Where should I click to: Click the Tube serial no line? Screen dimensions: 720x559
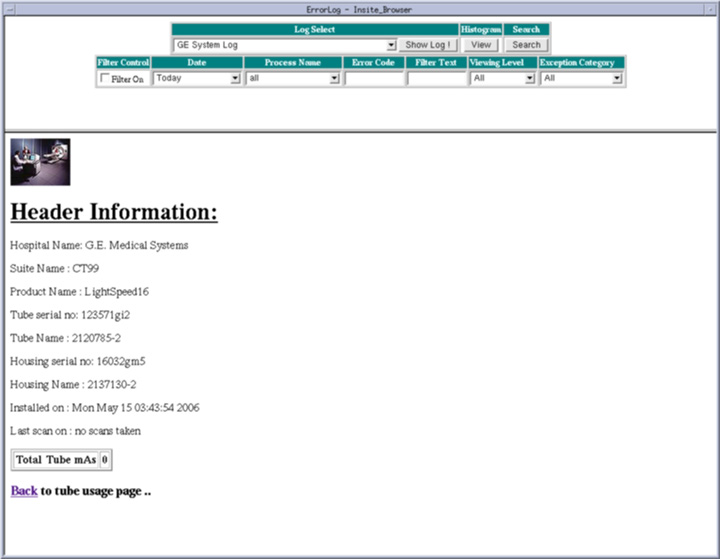tap(70, 315)
